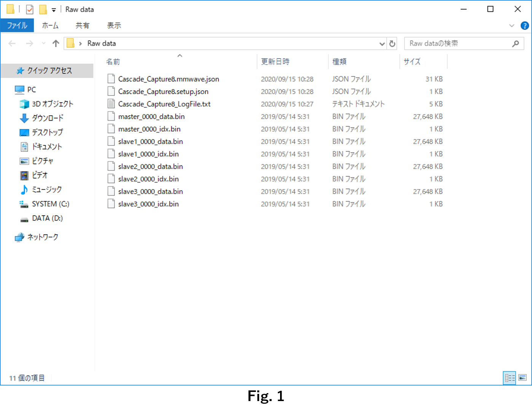
Task: Refresh the Raw data folder
Action: pos(392,44)
